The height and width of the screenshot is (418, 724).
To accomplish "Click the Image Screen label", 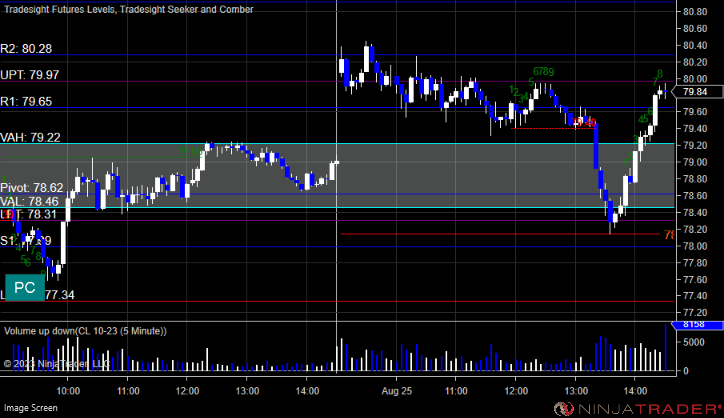I will click(x=31, y=408).
